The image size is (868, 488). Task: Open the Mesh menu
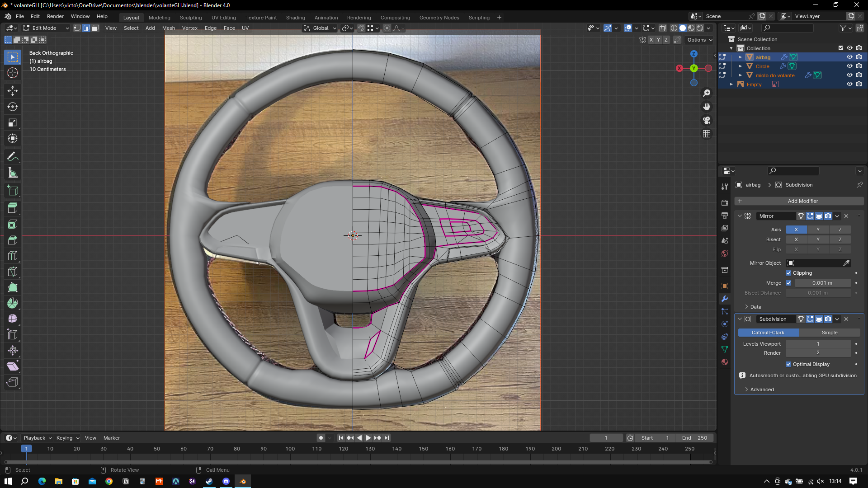tap(168, 28)
